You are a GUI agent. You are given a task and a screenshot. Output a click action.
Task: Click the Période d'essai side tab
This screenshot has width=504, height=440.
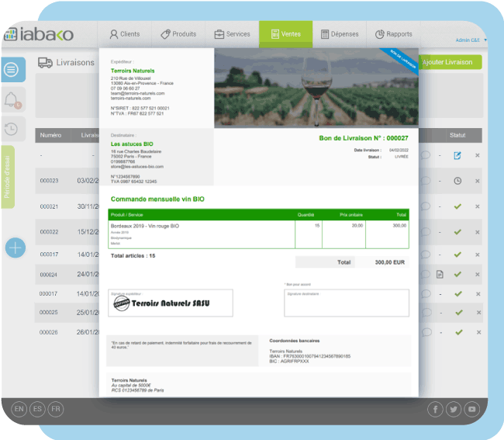8,177
